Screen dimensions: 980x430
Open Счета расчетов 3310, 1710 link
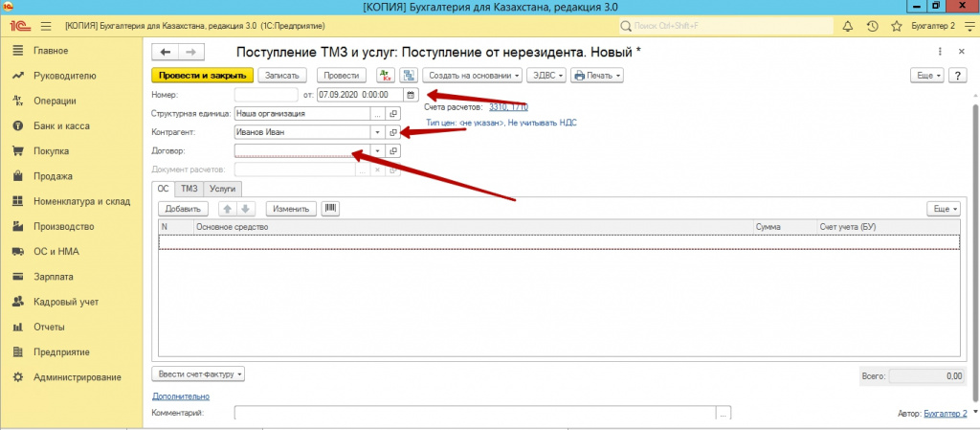pos(509,107)
